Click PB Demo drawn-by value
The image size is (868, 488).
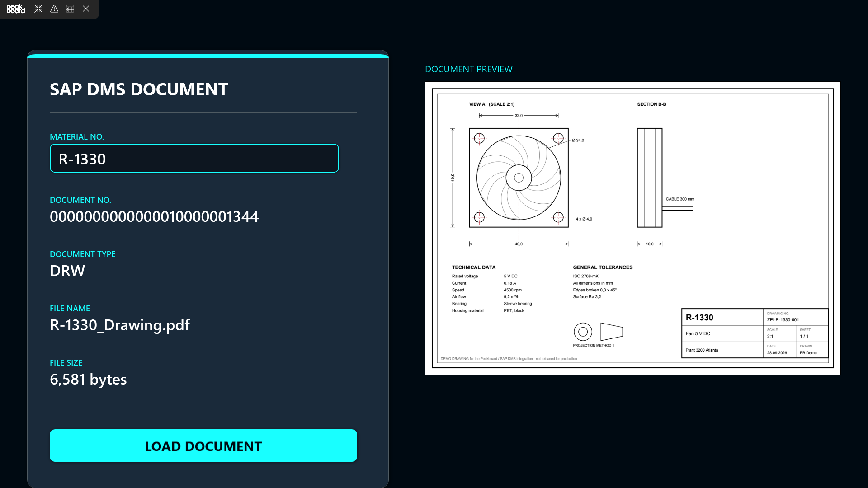(808, 353)
